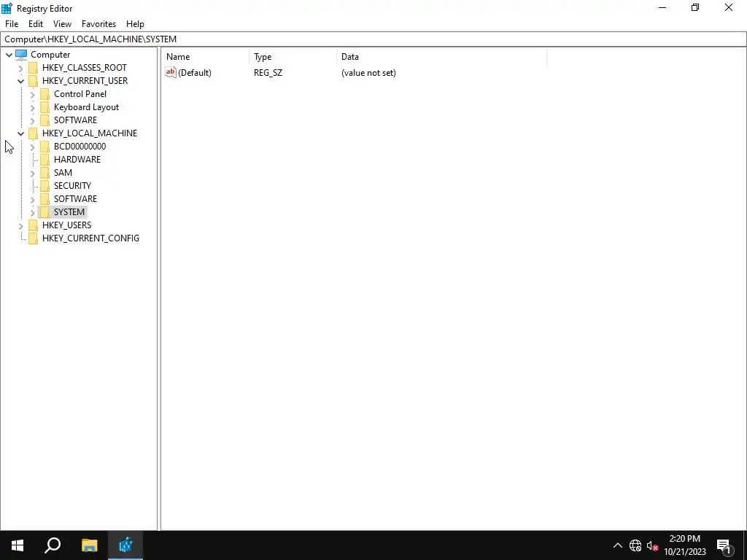This screenshot has height=560, width=747.
Task: Expand the SYSTEM key
Action: pyautogui.click(x=32, y=212)
